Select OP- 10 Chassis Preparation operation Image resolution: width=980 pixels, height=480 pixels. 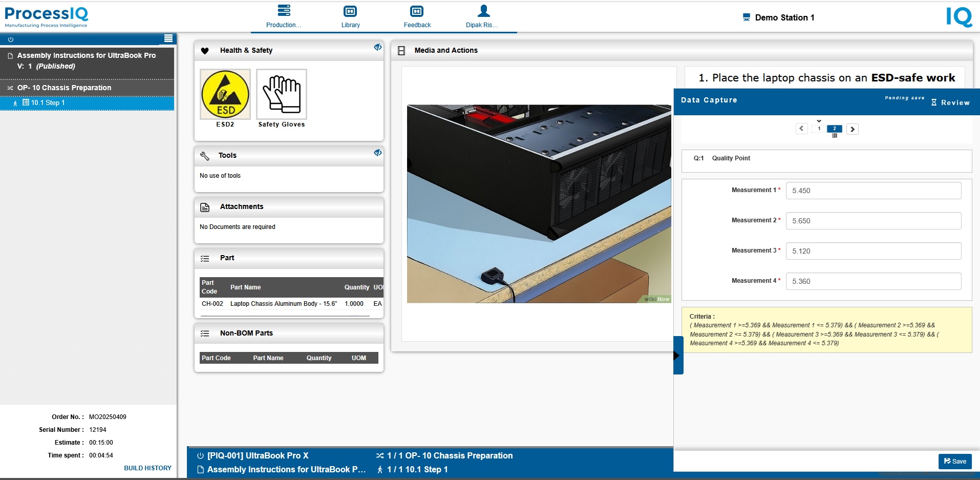[x=87, y=88]
